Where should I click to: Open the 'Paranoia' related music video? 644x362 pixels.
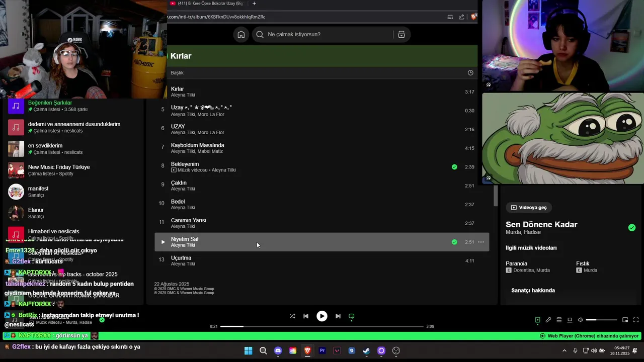pyautogui.click(x=517, y=263)
